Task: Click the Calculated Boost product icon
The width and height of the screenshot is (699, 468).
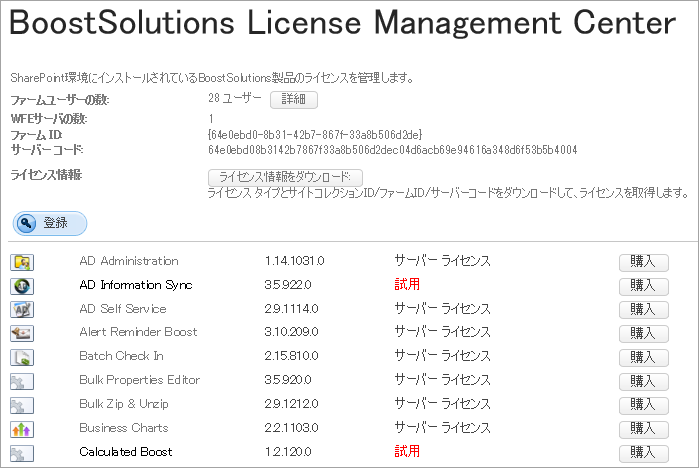Action: click(x=22, y=454)
